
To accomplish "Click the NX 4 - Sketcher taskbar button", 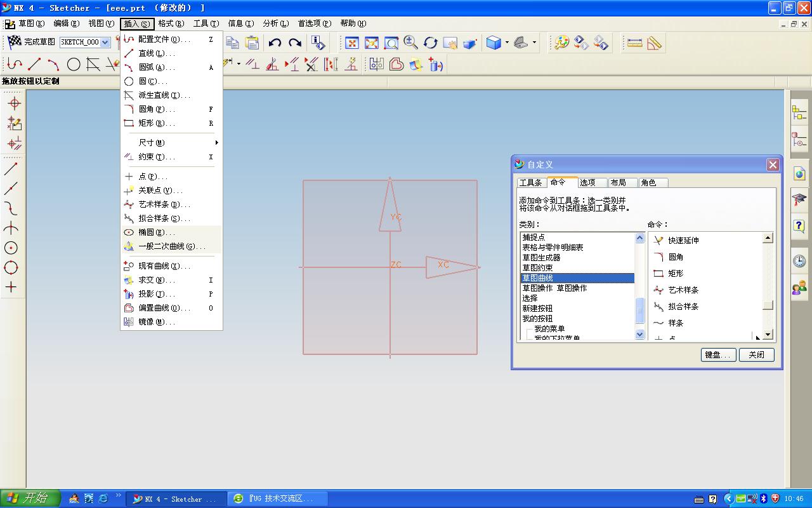I will [177, 498].
